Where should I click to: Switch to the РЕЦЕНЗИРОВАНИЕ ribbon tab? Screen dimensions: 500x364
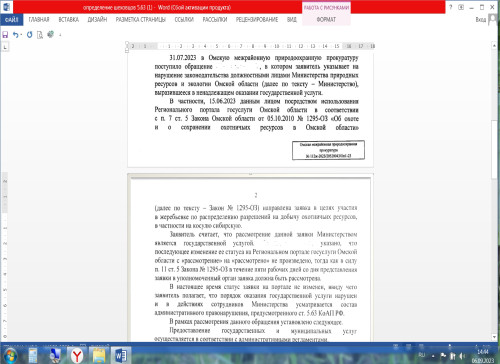pyautogui.click(x=257, y=20)
